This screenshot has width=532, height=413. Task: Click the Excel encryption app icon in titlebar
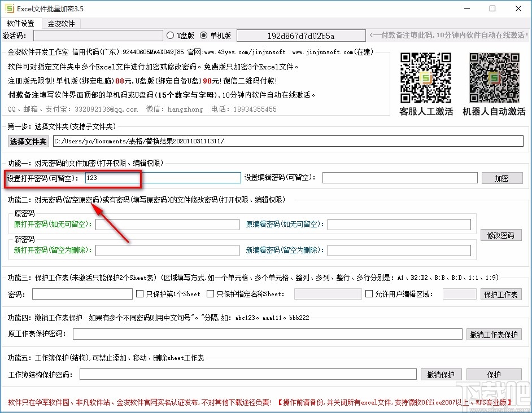tap(9, 8)
